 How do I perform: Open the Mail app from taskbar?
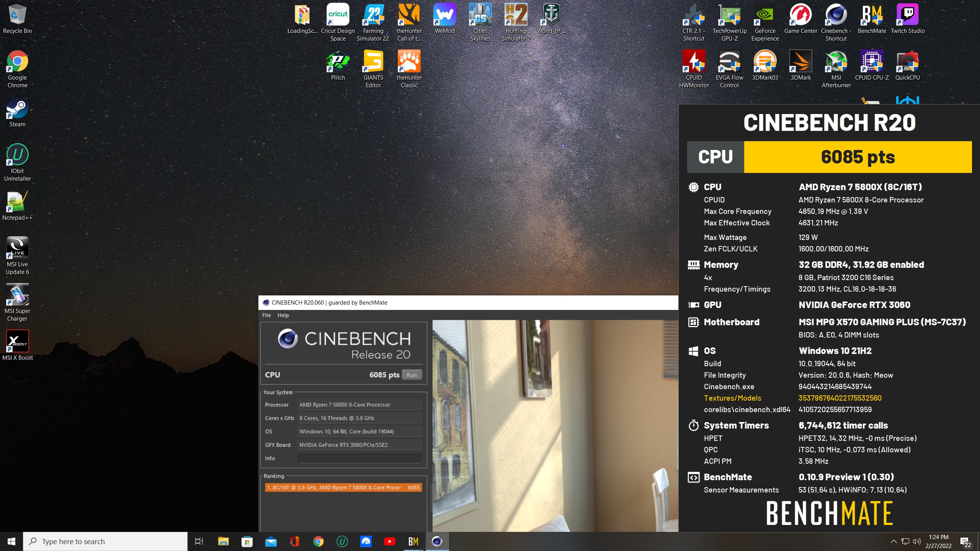pyautogui.click(x=271, y=541)
